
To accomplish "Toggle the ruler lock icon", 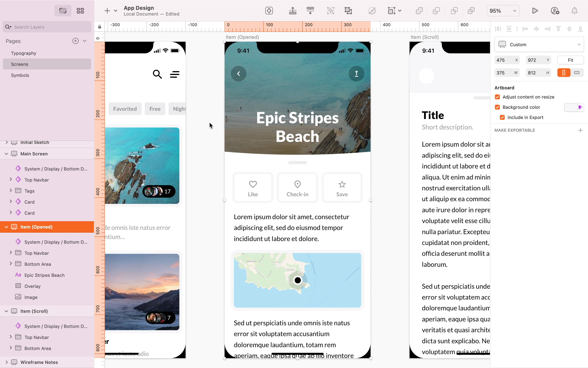I will (100, 27).
